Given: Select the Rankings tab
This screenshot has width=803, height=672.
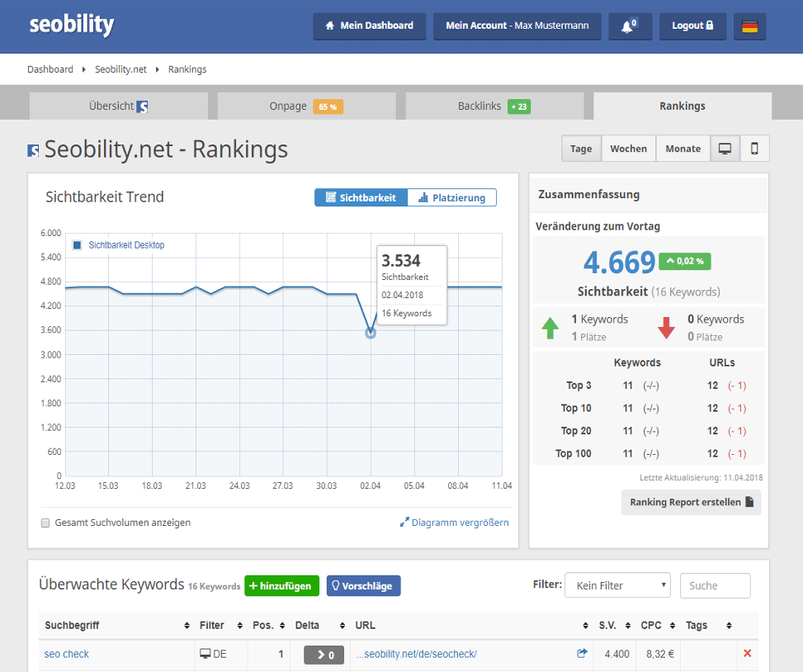Looking at the screenshot, I should [683, 106].
